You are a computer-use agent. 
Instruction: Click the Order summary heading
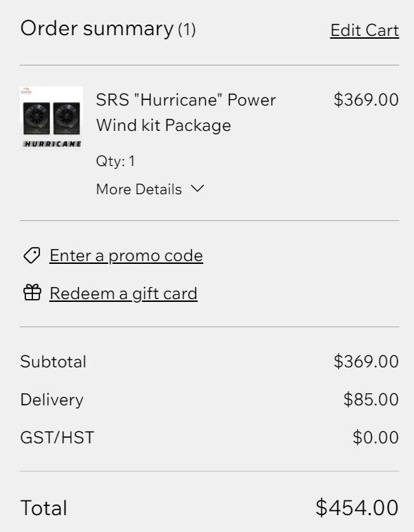coord(97,28)
